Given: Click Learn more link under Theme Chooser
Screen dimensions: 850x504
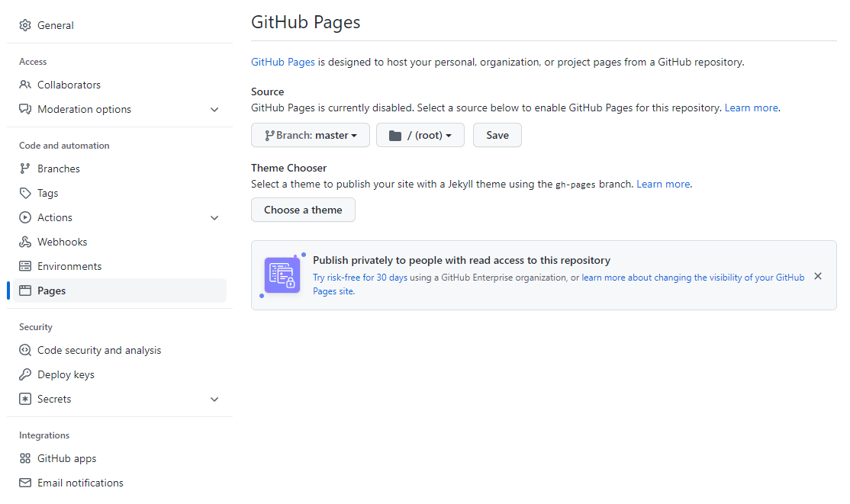Looking at the screenshot, I should (663, 185).
